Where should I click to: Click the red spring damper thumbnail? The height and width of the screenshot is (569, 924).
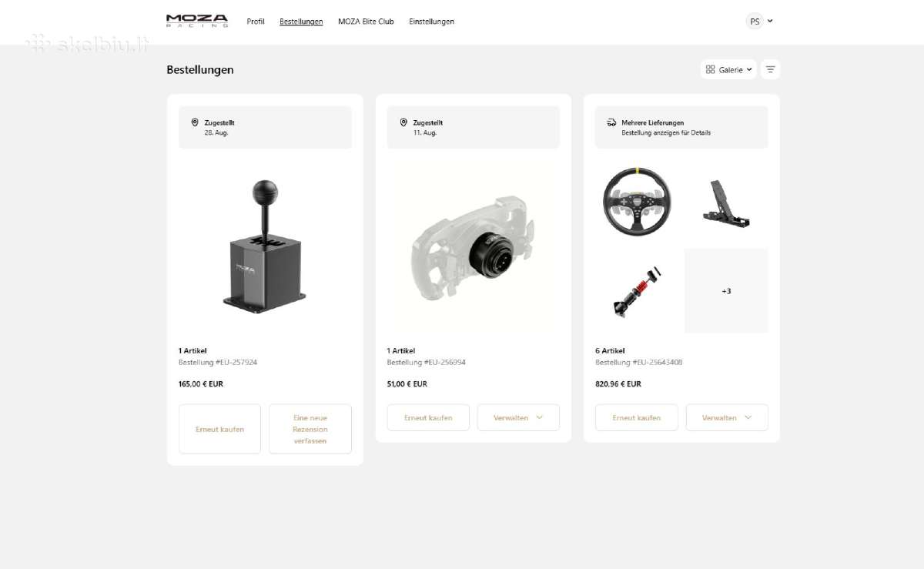click(637, 291)
